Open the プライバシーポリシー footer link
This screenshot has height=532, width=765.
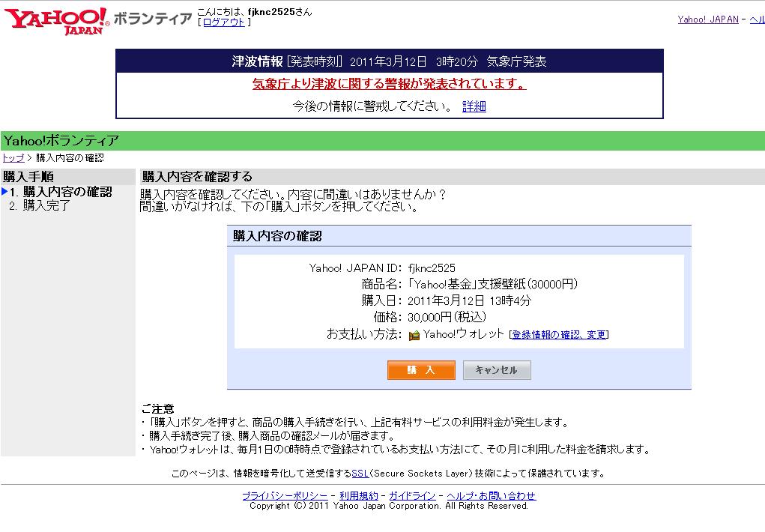pyautogui.click(x=285, y=496)
